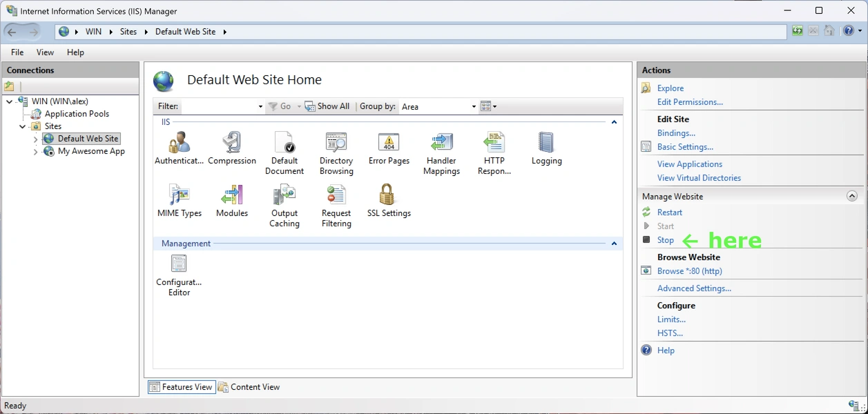Open the MIME Types feature

pos(179,201)
